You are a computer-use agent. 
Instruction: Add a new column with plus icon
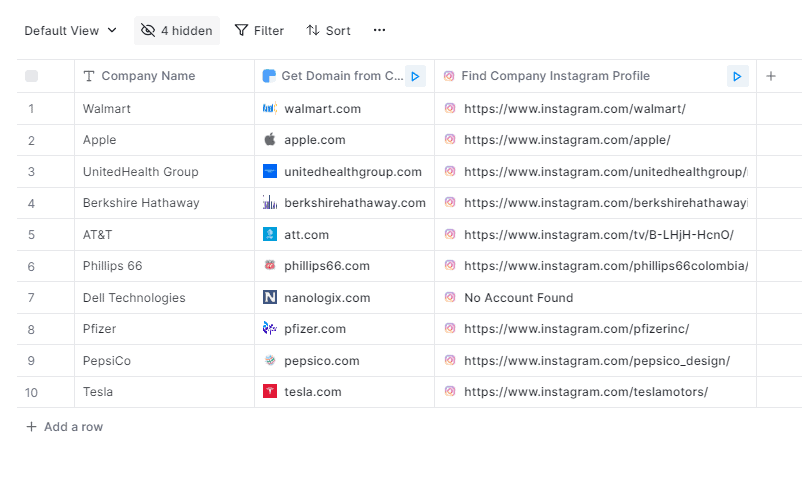point(771,76)
